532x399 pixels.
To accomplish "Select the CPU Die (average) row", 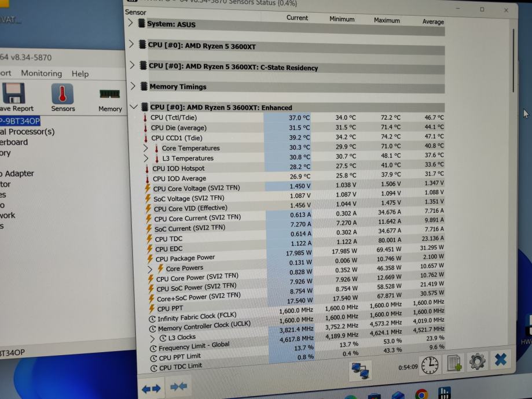I will point(293,127).
